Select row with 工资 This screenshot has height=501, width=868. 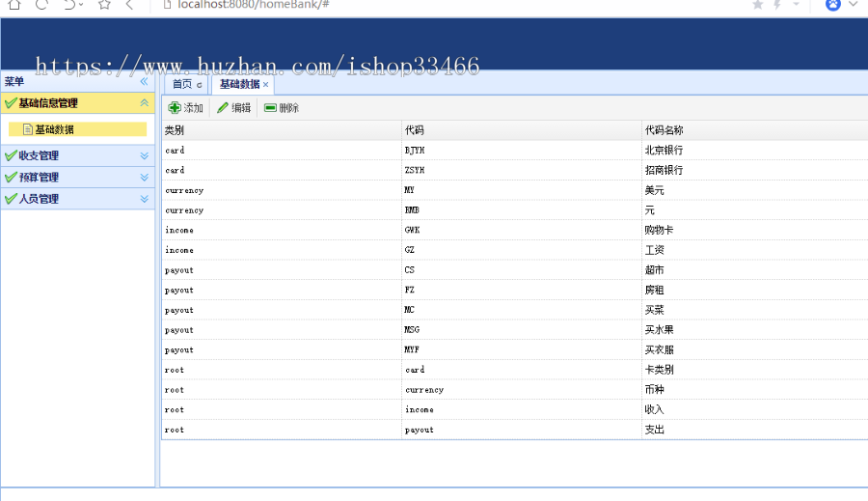click(x=515, y=250)
